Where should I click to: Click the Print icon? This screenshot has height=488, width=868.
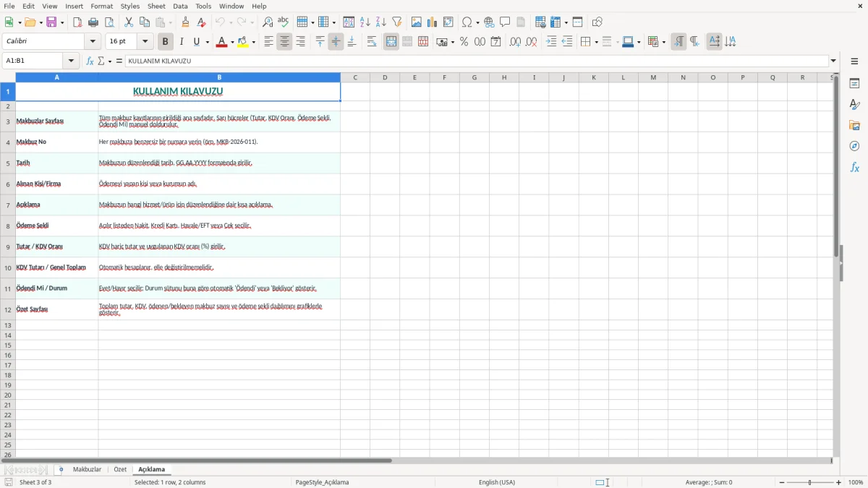click(x=93, y=22)
